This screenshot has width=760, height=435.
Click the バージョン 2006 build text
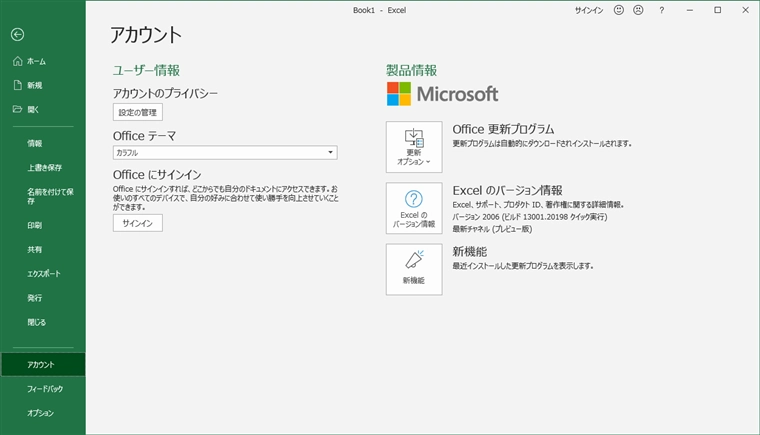click(x=530, y=217)
